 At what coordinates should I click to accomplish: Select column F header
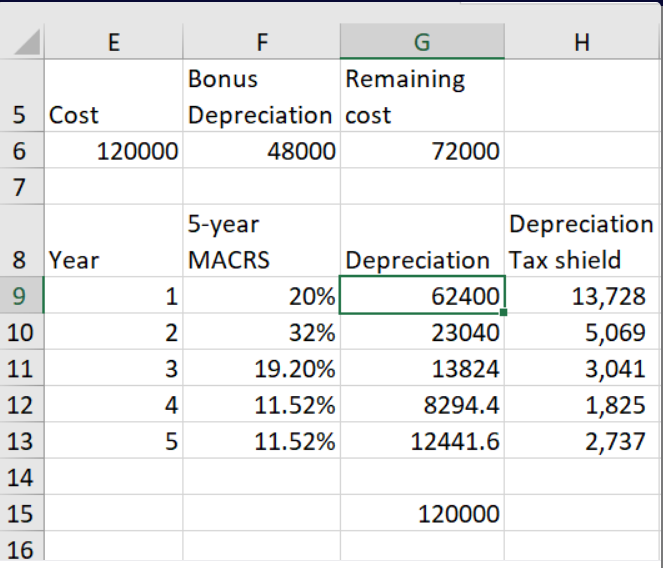[x=260, y=41]
